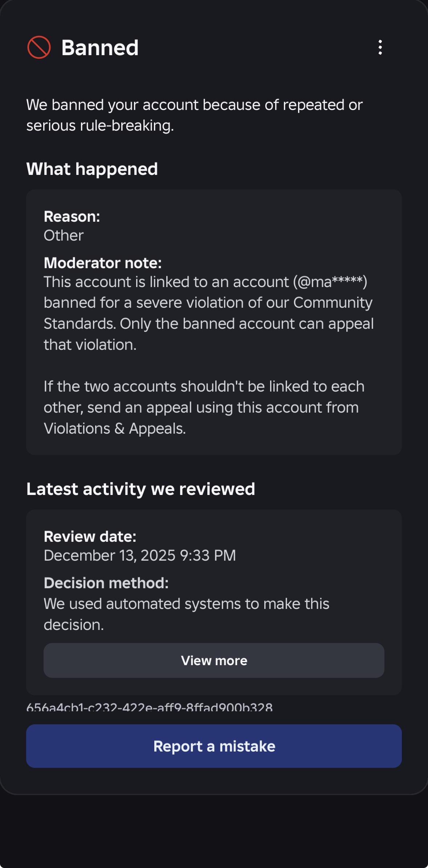Image resolution: width=428 pixels, height=868 pixels.
Task: Click the red banned circle icon
Action: click(39, 48)
